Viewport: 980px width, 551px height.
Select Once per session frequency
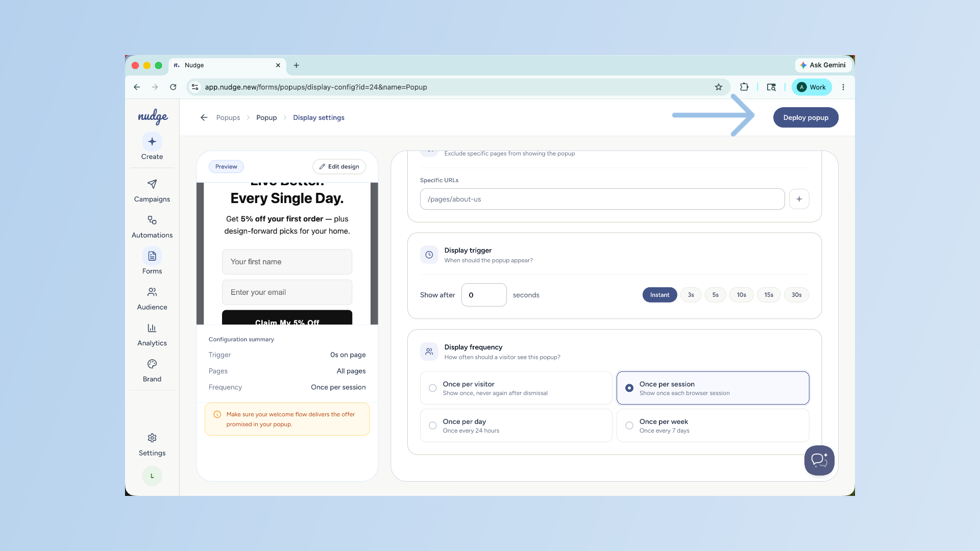(x=713, y=388)
